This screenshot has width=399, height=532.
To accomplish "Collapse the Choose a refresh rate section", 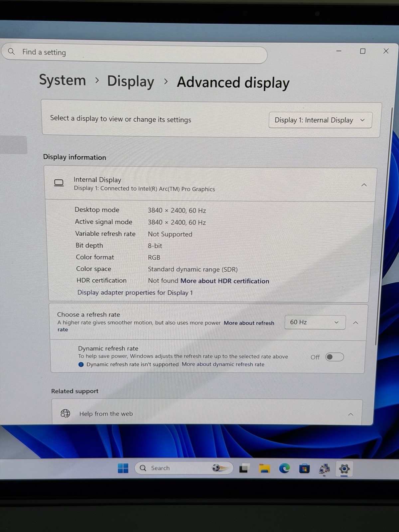I will pyautogui.click(x=355, y=323).
